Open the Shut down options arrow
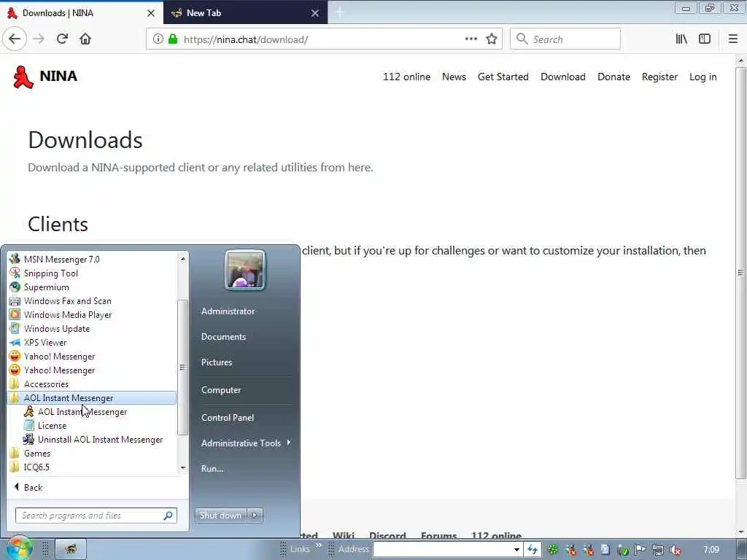The height and width of the screenshot is (560, 747). tap(255, 516)
